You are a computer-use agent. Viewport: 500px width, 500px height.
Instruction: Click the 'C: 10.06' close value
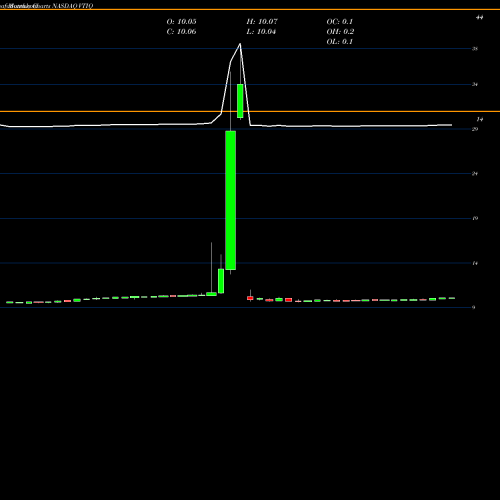[181, 32]
